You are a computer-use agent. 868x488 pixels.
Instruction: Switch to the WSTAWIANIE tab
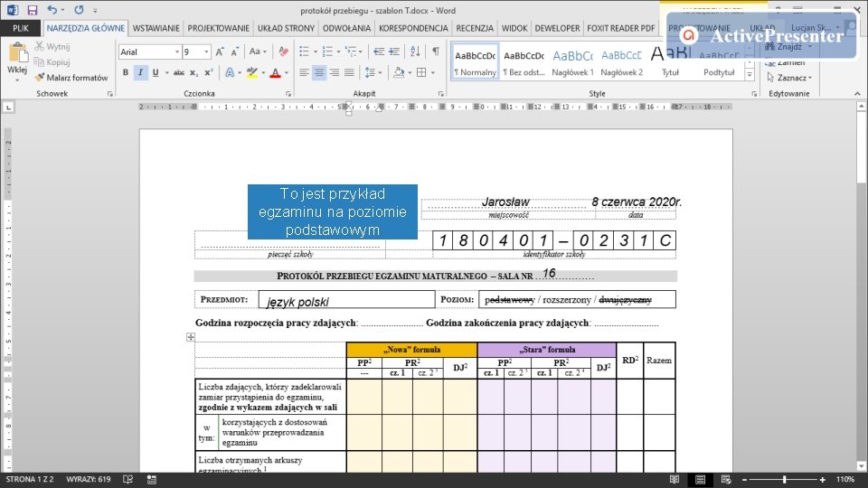tap(156, 28)
